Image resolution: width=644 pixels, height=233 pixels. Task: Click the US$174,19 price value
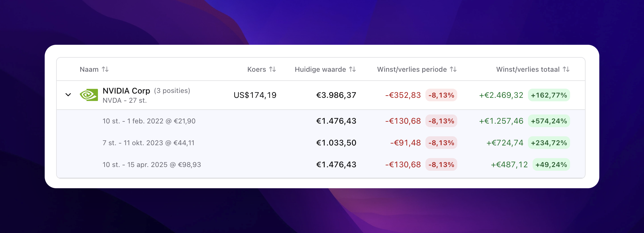(x=255, y=95)
